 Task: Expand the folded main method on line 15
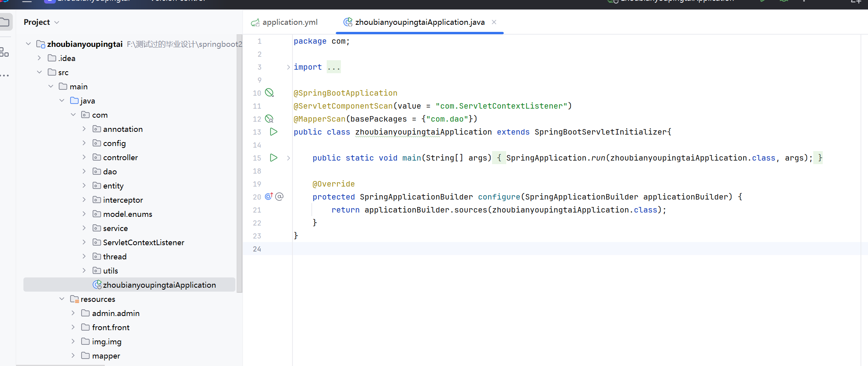click(x=289, y=158)
